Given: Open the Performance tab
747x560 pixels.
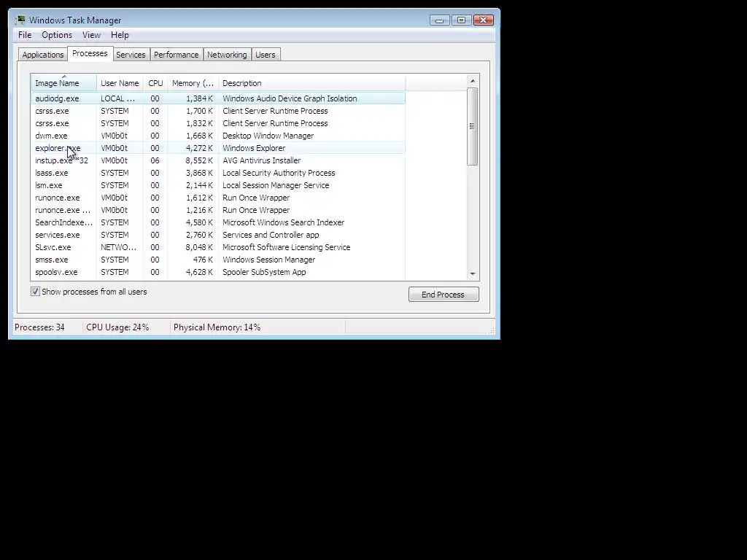Looking at the screenshot, I should pyautogui.click(x=177, y=55).
